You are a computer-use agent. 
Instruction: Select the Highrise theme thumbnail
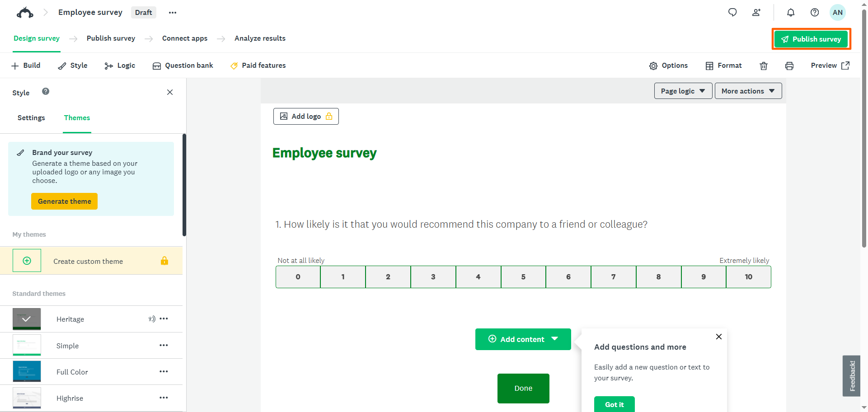click(27, 398)
